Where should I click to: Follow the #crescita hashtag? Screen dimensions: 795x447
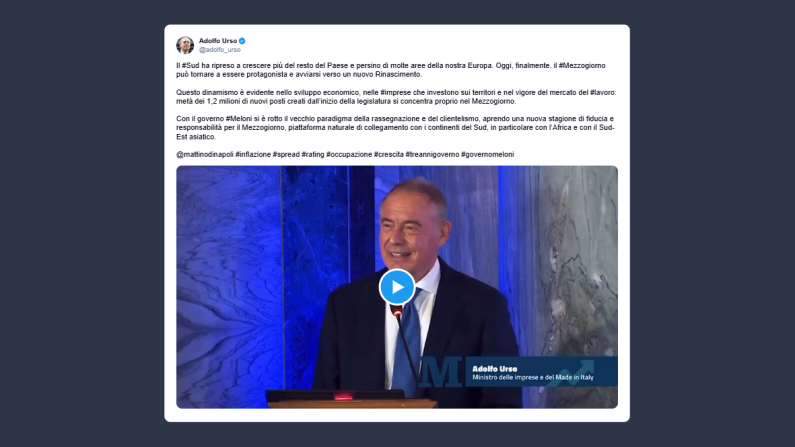point(389,155)
